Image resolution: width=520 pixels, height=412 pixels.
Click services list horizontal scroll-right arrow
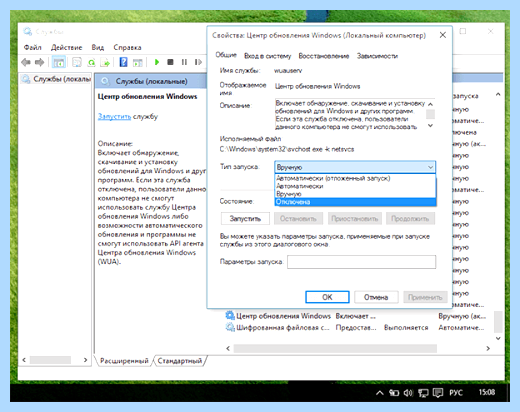(x=488, y=348)
